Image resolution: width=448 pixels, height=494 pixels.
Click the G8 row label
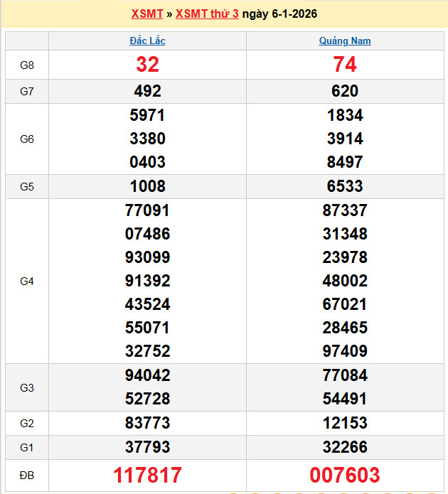coord(27,65)
